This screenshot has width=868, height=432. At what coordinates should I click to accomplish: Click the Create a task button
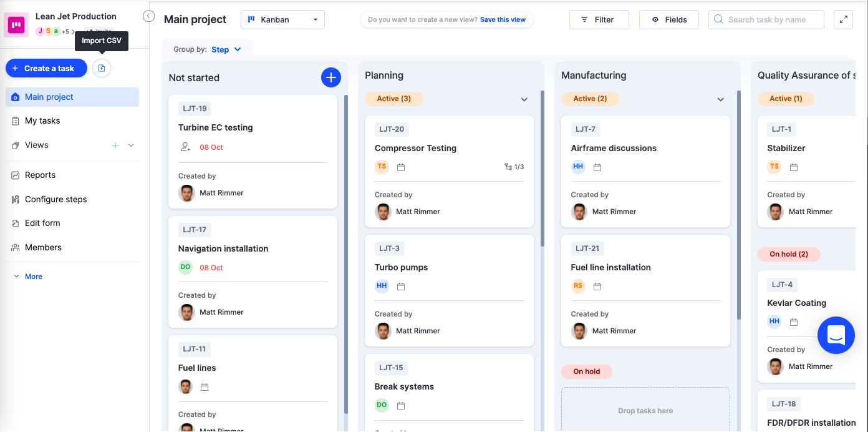(46, 68)
